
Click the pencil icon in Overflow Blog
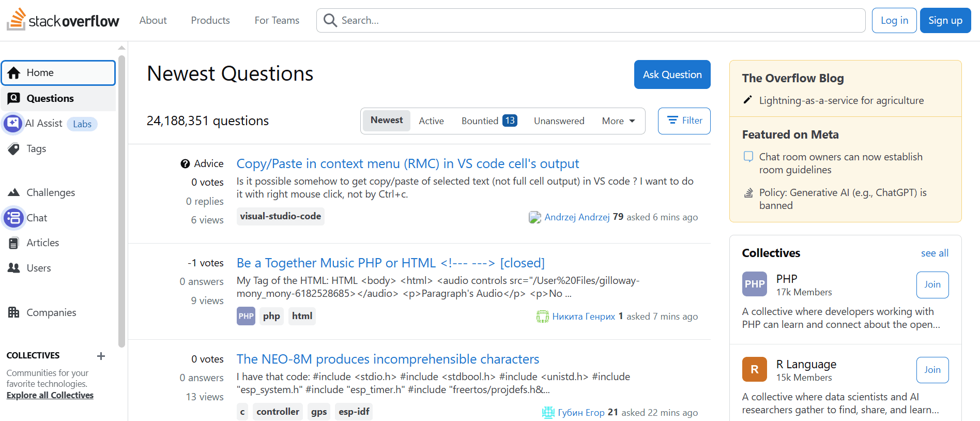click(748, 100)
